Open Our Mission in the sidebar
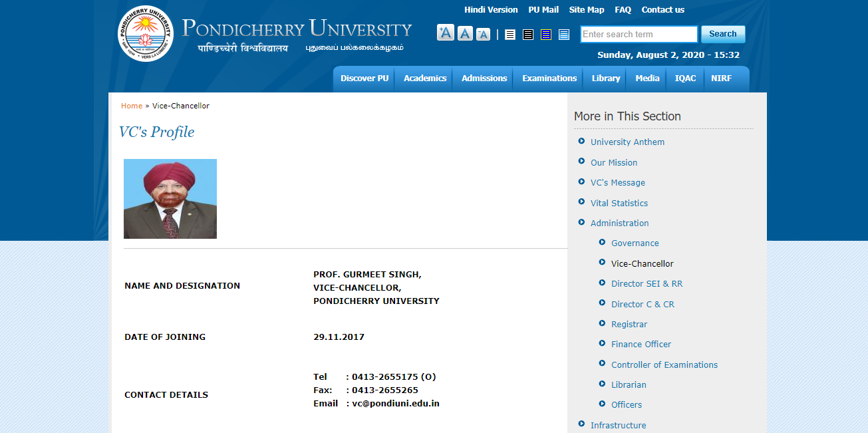The image size is (868, 433). 614,162
